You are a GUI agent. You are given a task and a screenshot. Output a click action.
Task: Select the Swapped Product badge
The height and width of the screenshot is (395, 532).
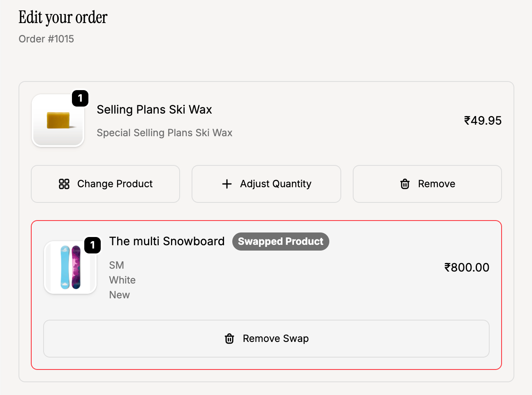point(280,242)
